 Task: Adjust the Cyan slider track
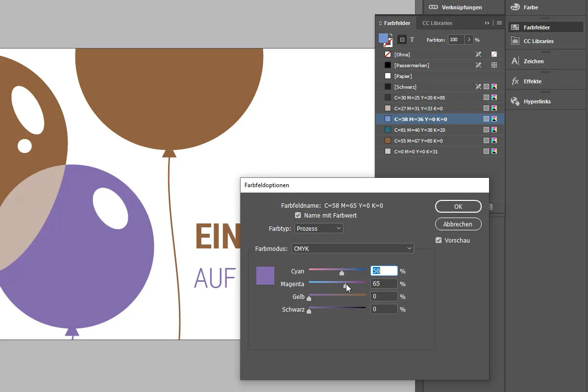pyautogui.click(x=338, y=269)
